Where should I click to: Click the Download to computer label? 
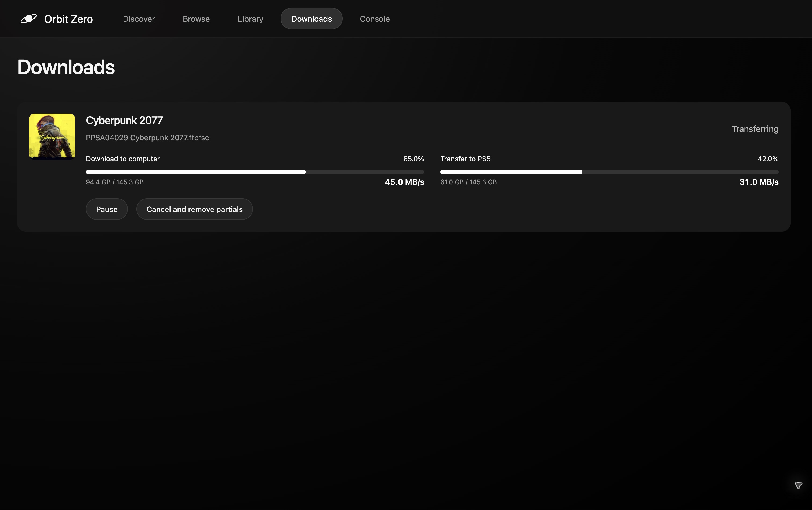coord(123,159)
